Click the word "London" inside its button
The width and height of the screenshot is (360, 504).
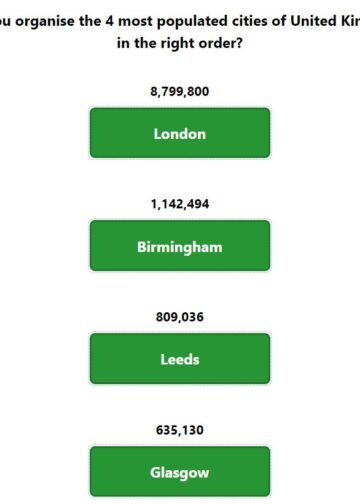(x=180, y=134)
